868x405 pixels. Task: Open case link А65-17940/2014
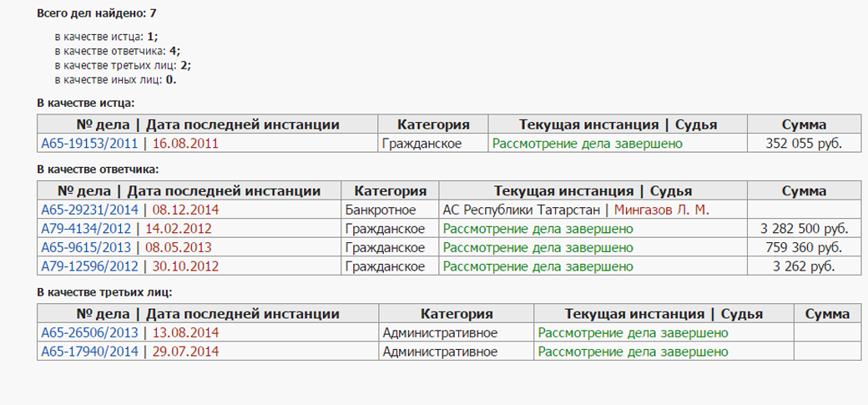pyautogui.click(x=89, y=352)
